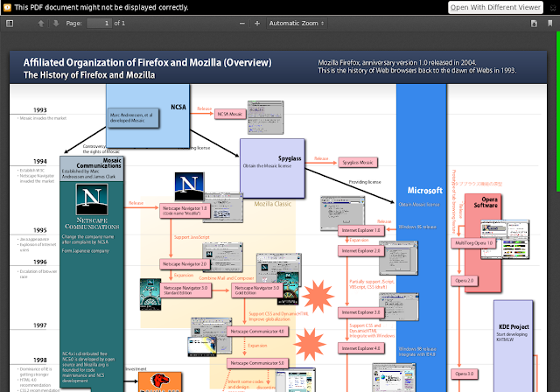Click the Mosaic Communications heading

point(99,163)
